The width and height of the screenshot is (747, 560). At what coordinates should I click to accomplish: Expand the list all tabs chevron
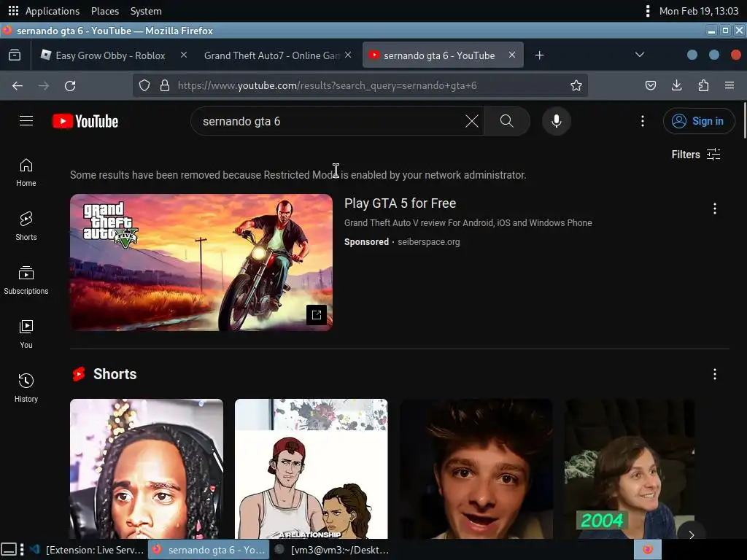click(x=640, y=55)
